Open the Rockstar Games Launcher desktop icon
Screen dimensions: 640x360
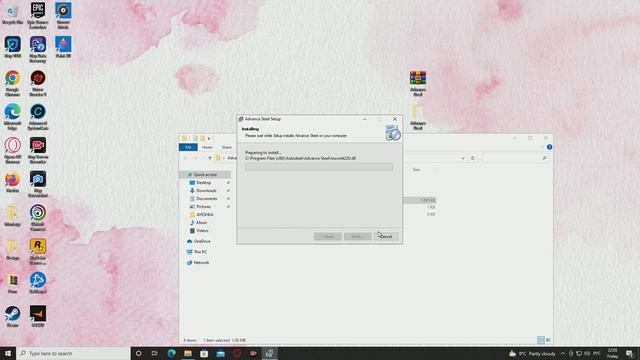tap(38, 252)
